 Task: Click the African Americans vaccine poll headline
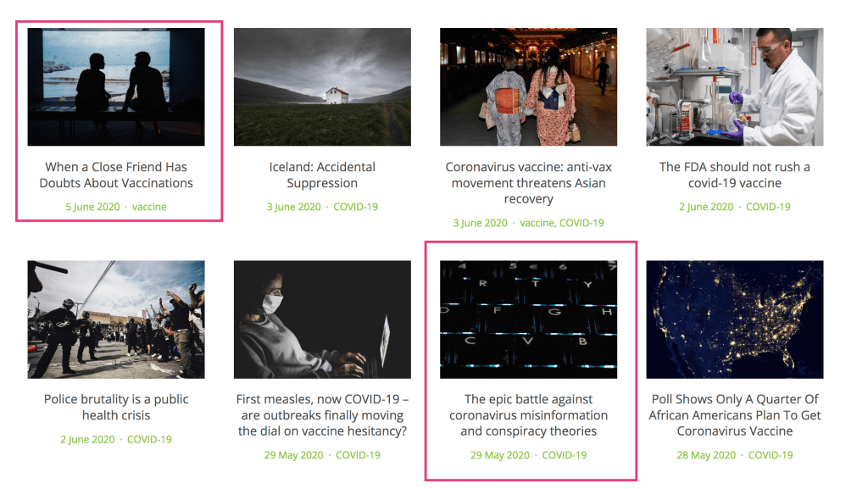(734, 415)
